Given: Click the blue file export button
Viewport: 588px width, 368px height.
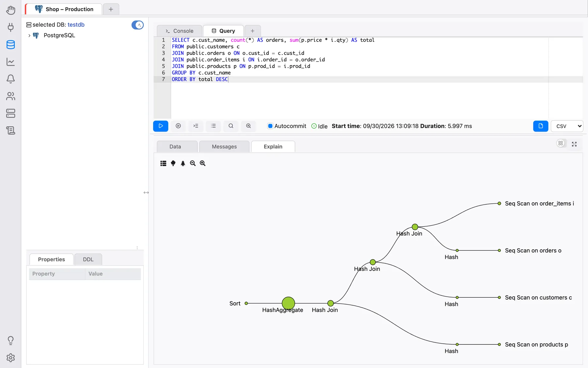Looking at the screenshot, I should 541,126.
